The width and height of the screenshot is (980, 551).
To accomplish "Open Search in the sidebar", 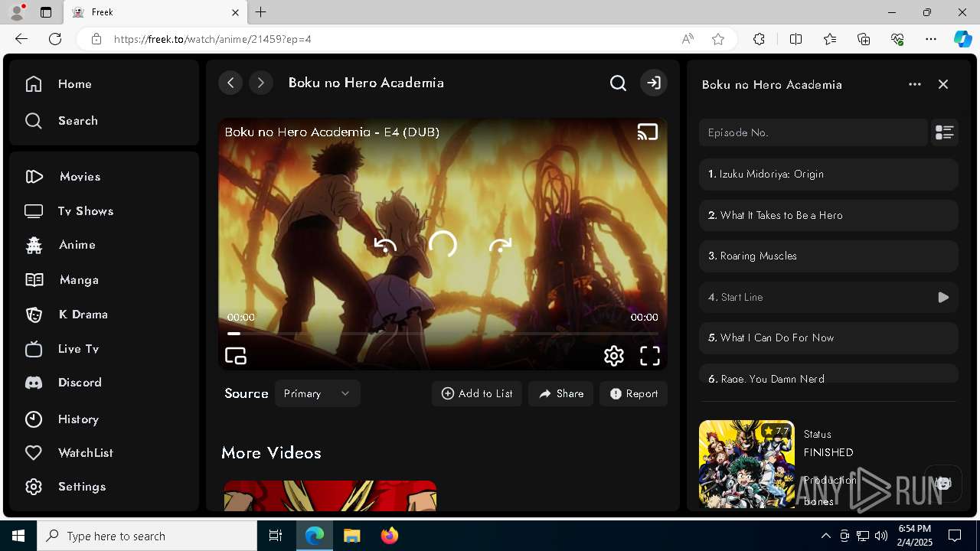I will point(61,121).
